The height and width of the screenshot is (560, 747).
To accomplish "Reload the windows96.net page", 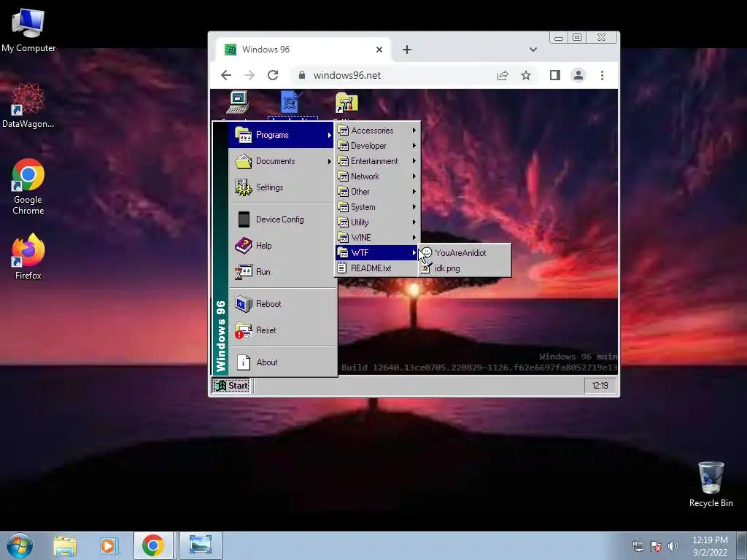I will coord(273,75).
